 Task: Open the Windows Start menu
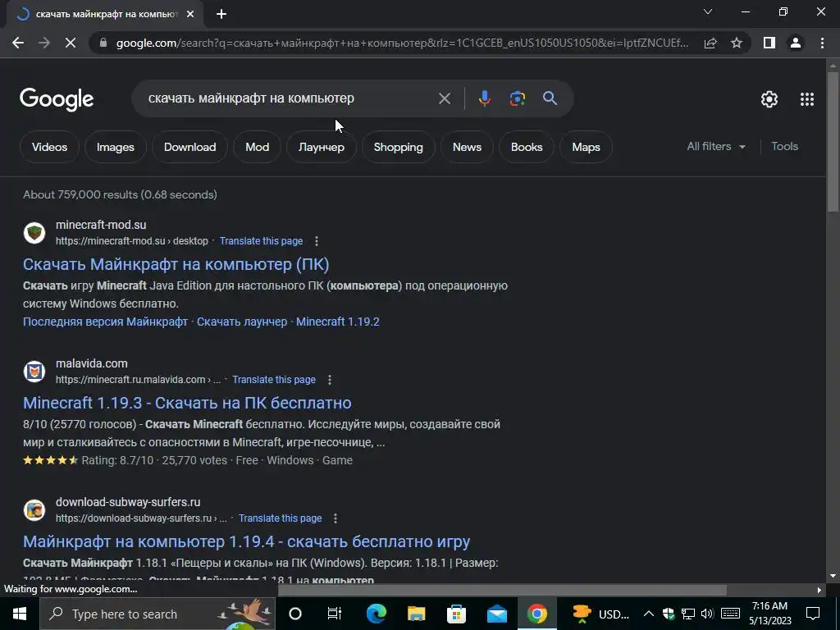(20, 614)
